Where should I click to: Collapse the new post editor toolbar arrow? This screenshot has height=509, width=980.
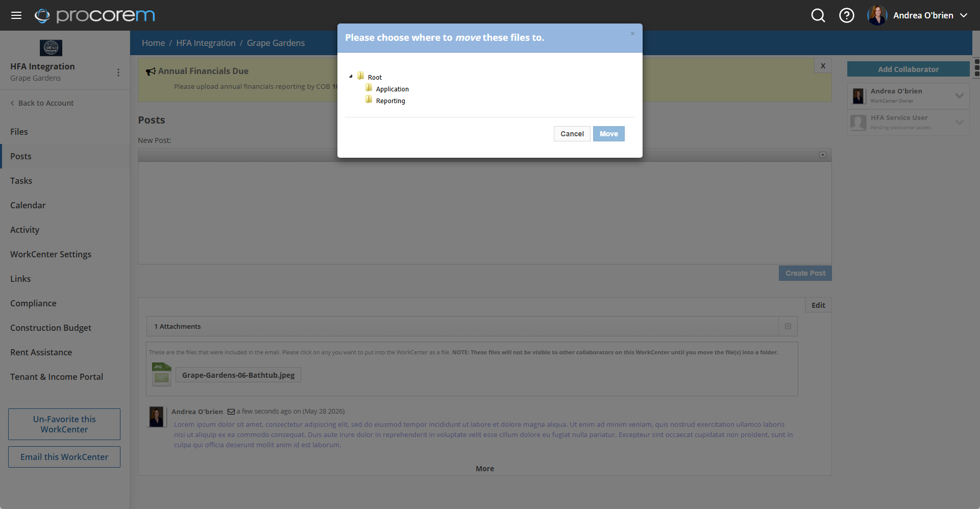click(823, 155)
